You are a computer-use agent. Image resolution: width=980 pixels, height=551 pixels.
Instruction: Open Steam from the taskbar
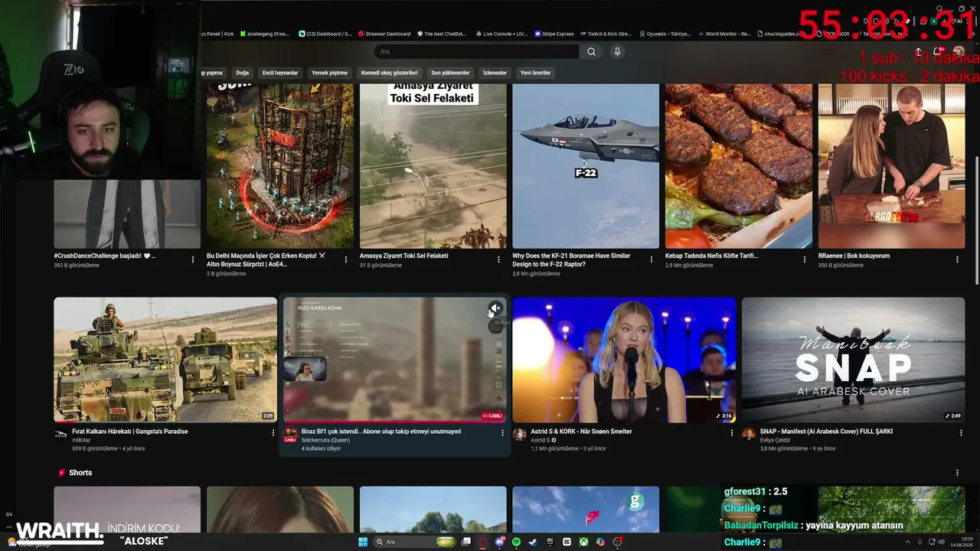point(533,542)
